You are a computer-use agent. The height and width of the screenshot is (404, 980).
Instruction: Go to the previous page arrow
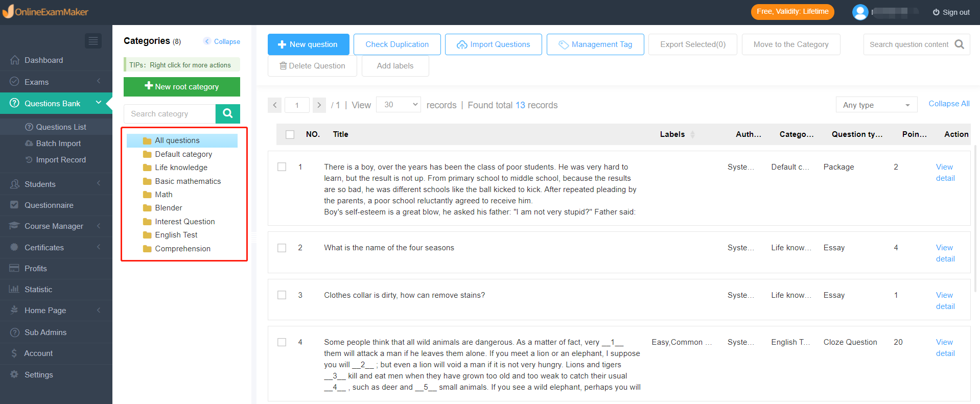(274, 105)
